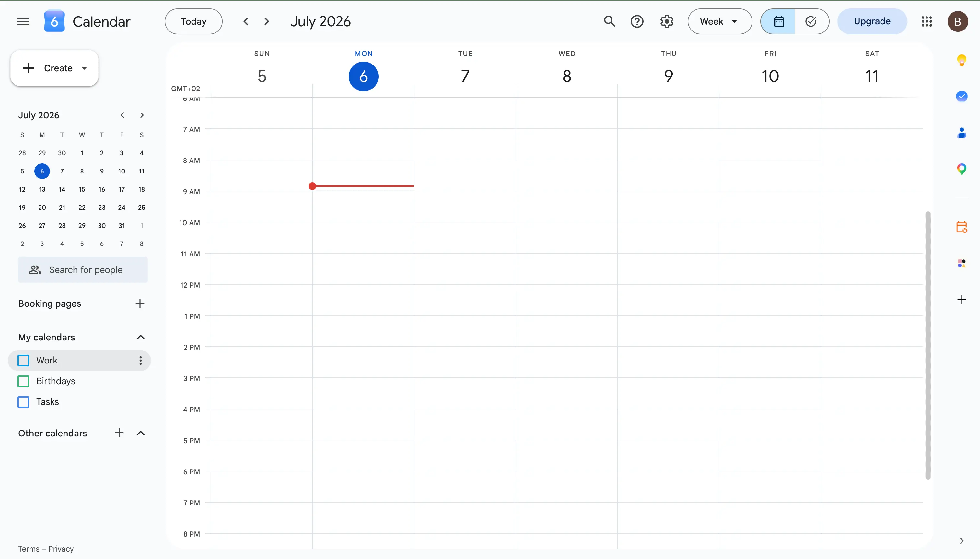
Task: Add other calendars plus icon
Action: [119, 433]
